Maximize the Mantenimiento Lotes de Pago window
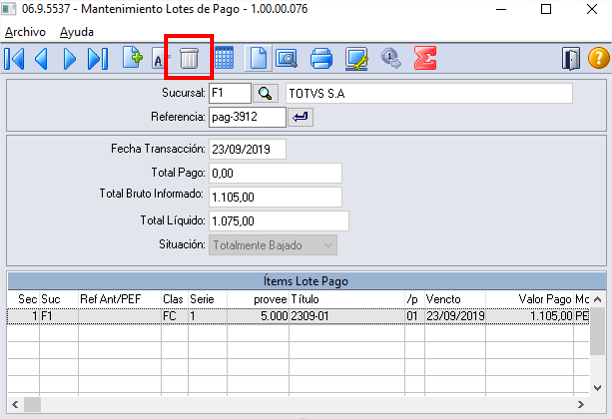The width and height of the screenshot is (612, 419). click(546, 9)
